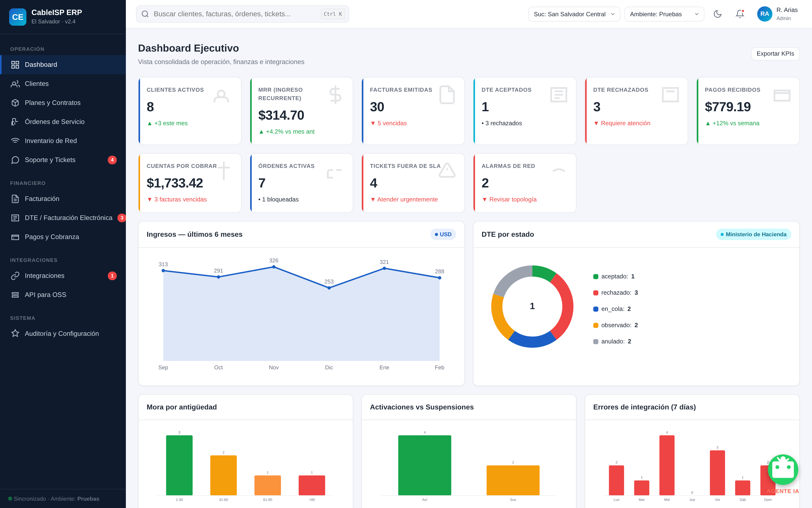Click the gray anulado legend swatch

(596, 342)
